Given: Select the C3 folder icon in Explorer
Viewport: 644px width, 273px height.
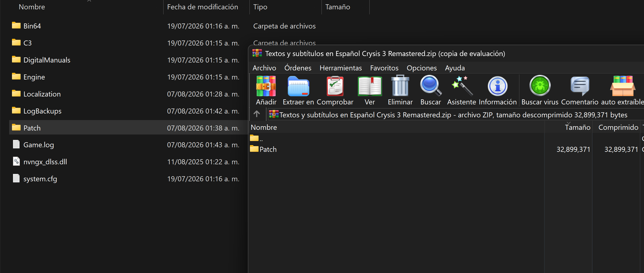Looking at the screenshot, I should coord(16,42).
